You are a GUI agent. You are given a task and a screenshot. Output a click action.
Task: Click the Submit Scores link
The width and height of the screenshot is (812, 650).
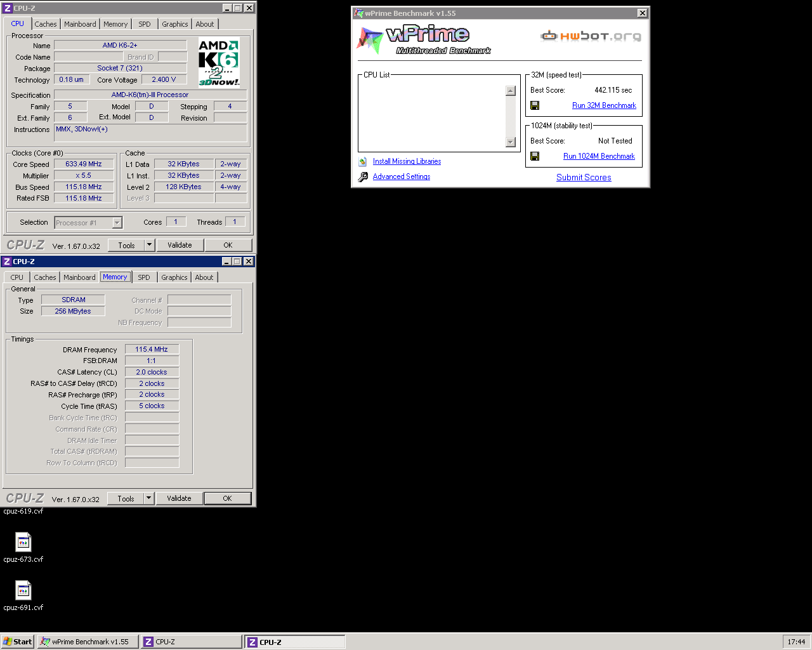click(x=584, y=177)
